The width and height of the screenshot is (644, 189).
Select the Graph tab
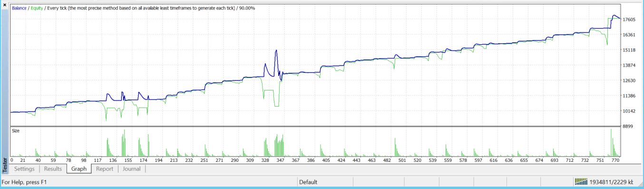coord(79,169)
